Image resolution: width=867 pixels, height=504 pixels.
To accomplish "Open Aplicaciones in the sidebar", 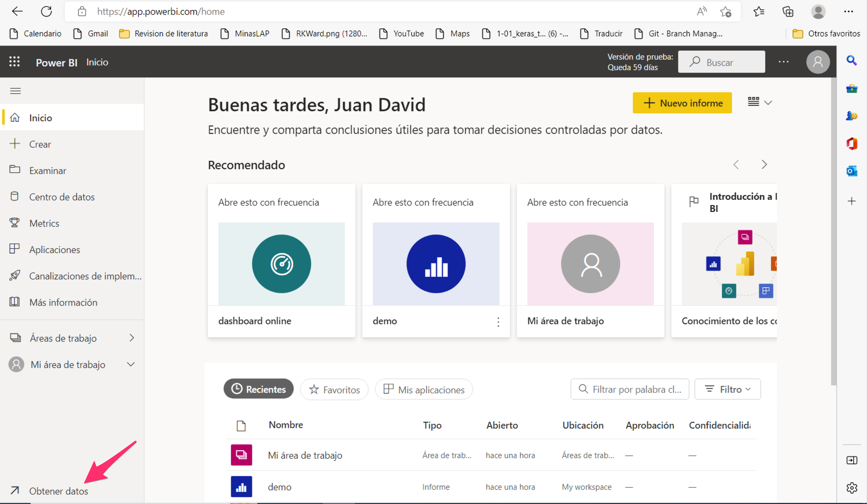I will (x=72, y=249).
